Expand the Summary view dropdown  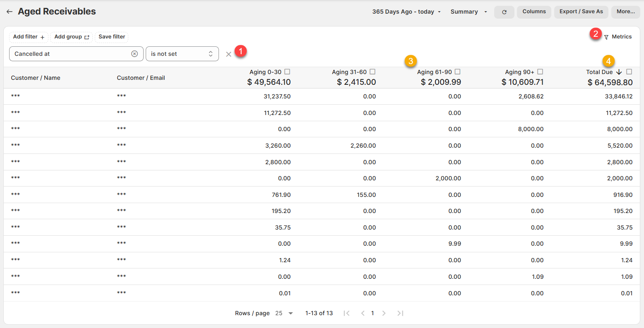click(x=469, y=12)
